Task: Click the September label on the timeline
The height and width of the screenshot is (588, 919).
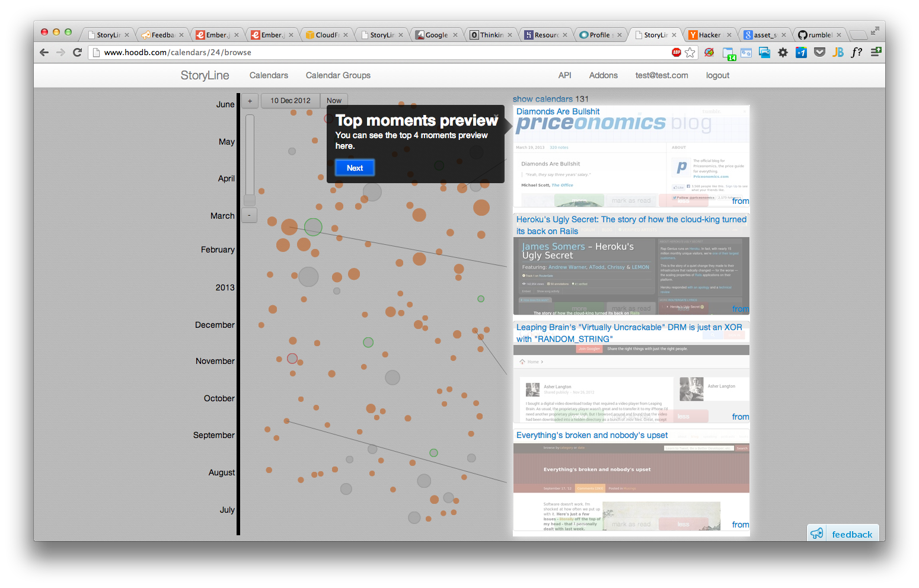Action: pos(213,435)
